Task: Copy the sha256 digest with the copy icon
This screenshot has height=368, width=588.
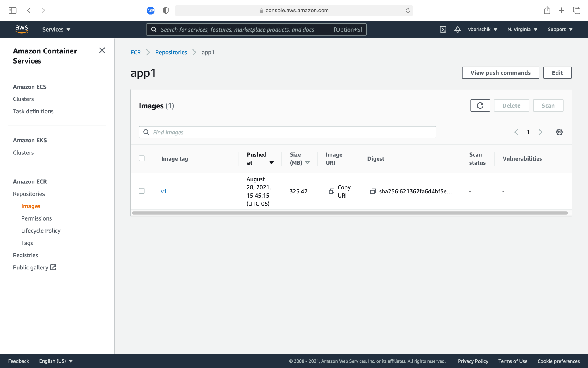Action: [373, 191]
